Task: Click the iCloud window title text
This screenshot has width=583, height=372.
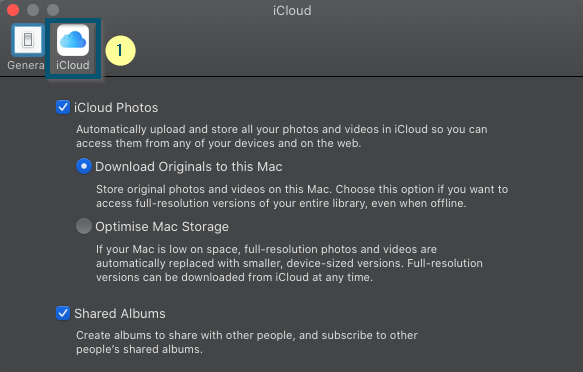Action: (292, 10)
